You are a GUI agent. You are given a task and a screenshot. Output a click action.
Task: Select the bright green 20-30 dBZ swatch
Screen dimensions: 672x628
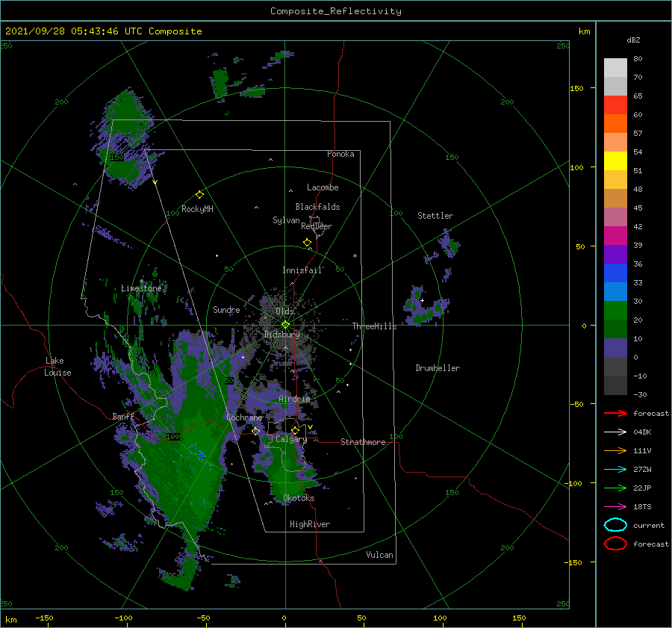[x=615, y=311]
